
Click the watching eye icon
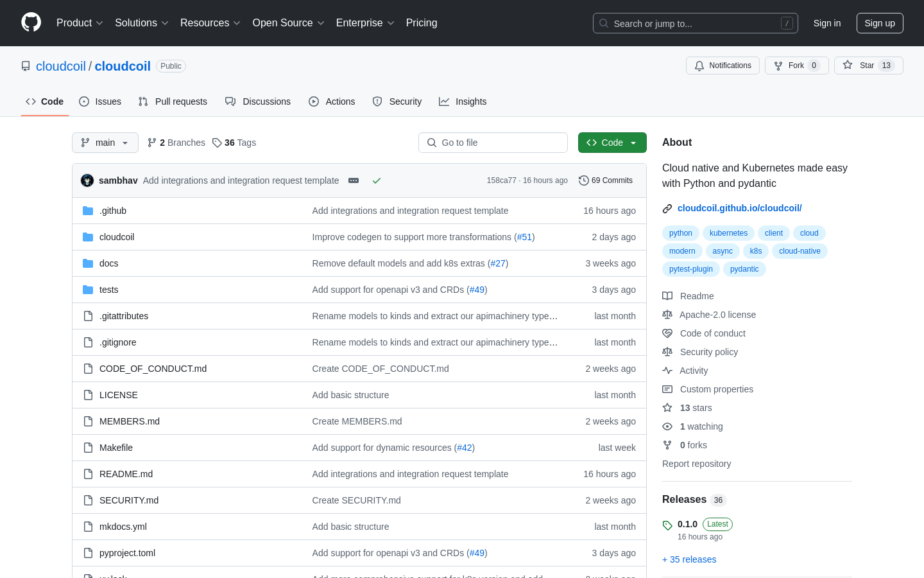[x=667, y=426]
